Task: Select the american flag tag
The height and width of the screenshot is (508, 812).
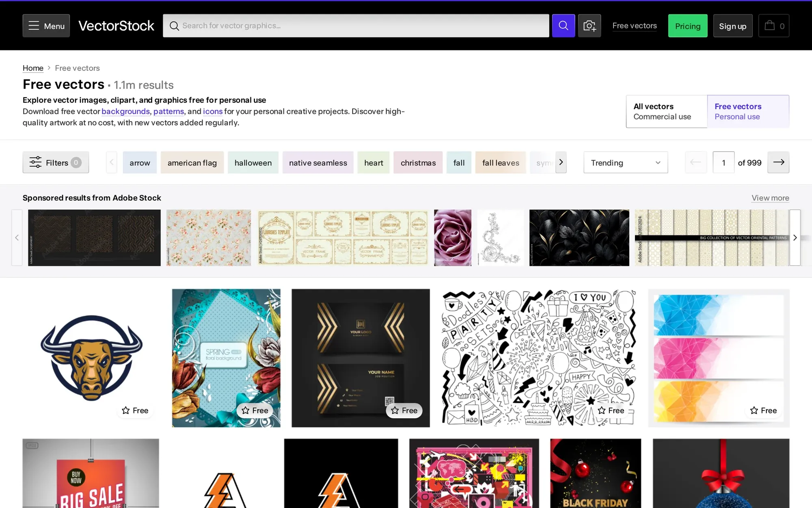Action: (x=192, y=163)
